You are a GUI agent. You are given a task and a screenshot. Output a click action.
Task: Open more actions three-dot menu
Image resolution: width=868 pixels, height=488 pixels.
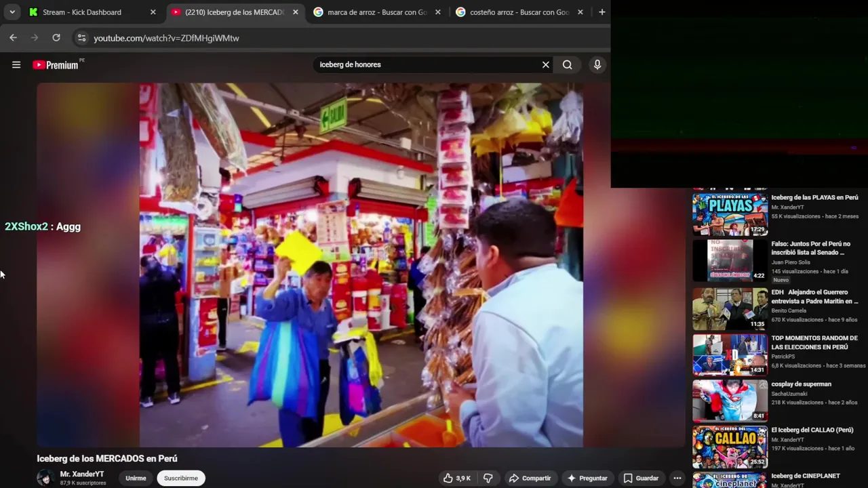coord(677,478)
